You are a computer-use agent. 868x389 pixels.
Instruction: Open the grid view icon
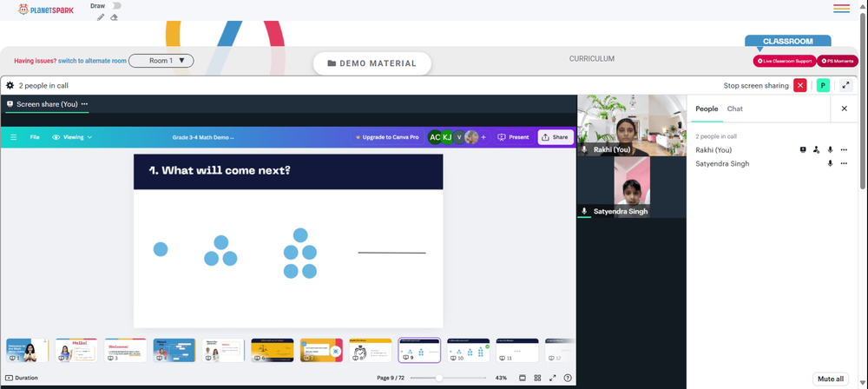coord(537,378)
